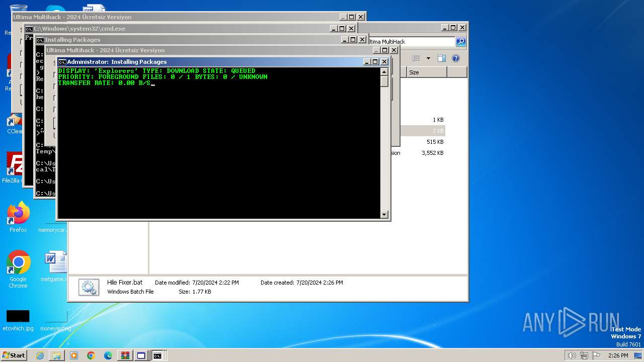The image size is (644, 362).
Task: Select the CCleaner desktop shortcut
Action: pos(14,124)
